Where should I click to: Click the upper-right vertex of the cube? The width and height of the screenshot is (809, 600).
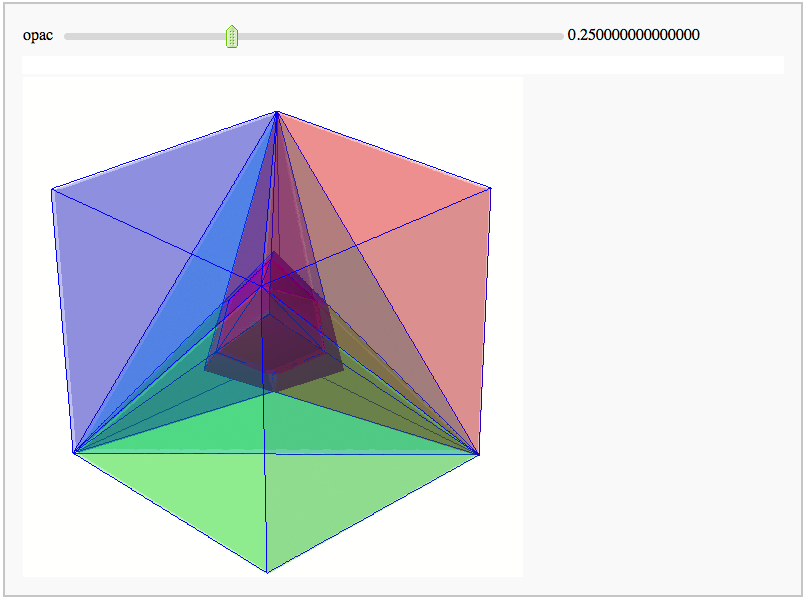coord(491,187)
